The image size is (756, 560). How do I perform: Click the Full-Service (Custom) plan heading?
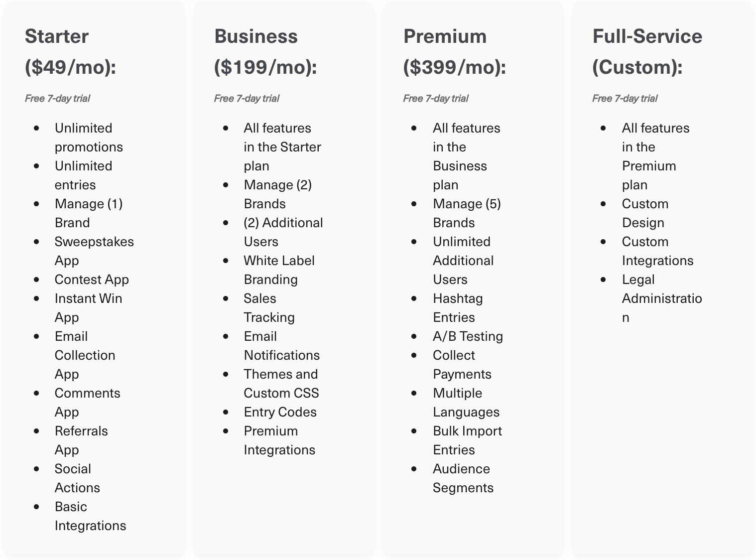point(647,51)
